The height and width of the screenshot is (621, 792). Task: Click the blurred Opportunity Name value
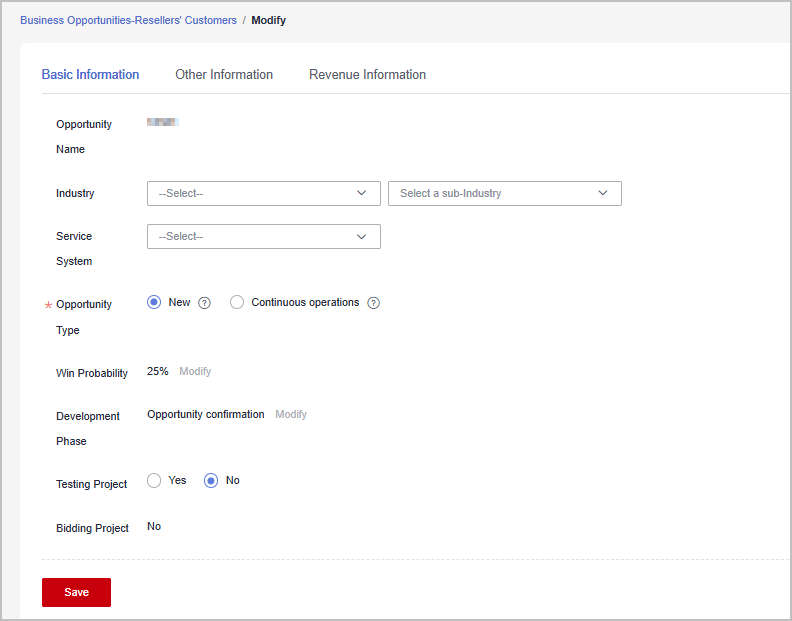162,122
